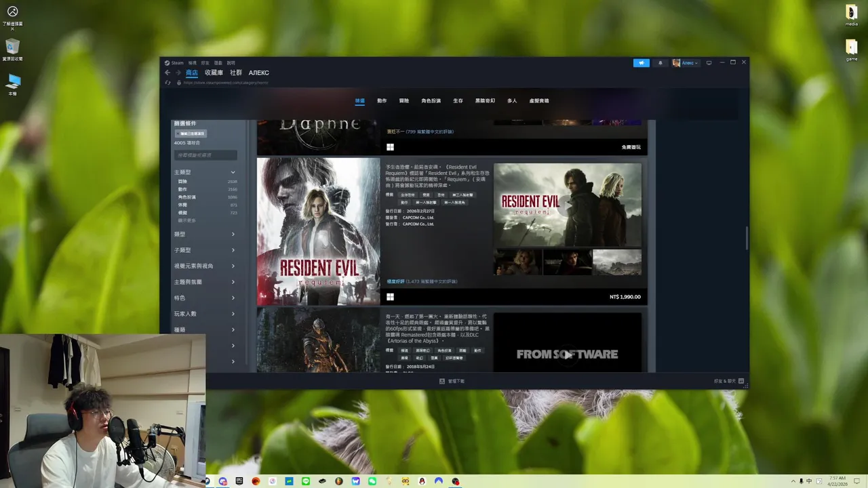Play the Resident Evil Requiem trailer

567,205
